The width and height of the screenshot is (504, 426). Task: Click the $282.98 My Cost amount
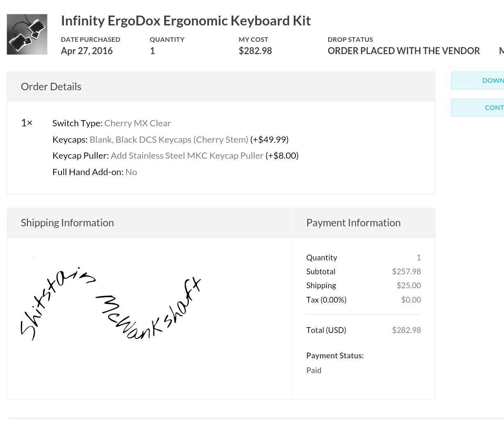tap(255, 51)
